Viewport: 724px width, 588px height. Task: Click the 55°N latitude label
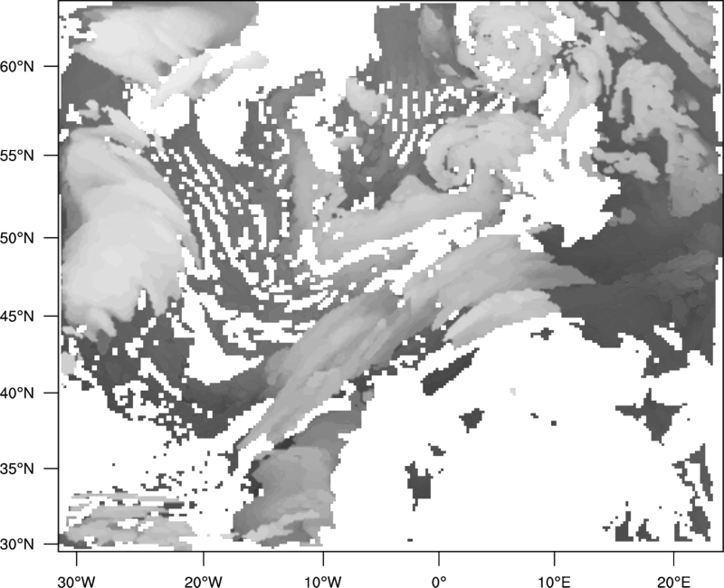click(x=17, y=156)
